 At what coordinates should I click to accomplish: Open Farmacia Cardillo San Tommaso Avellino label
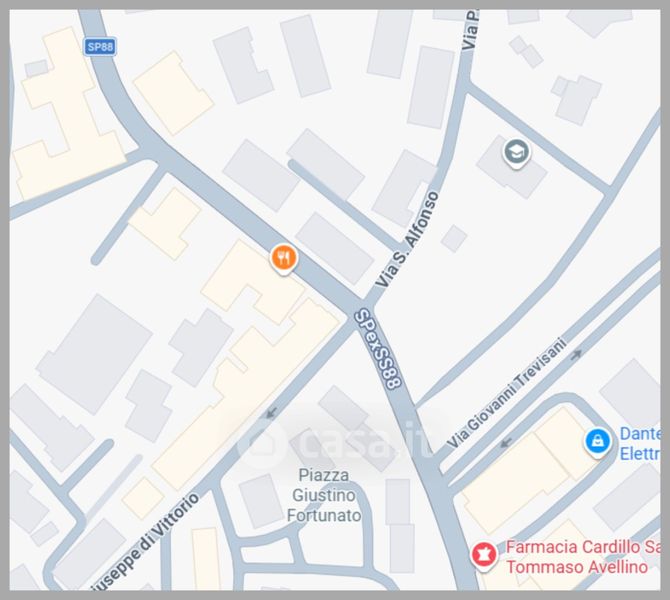[x=584, y=557]
